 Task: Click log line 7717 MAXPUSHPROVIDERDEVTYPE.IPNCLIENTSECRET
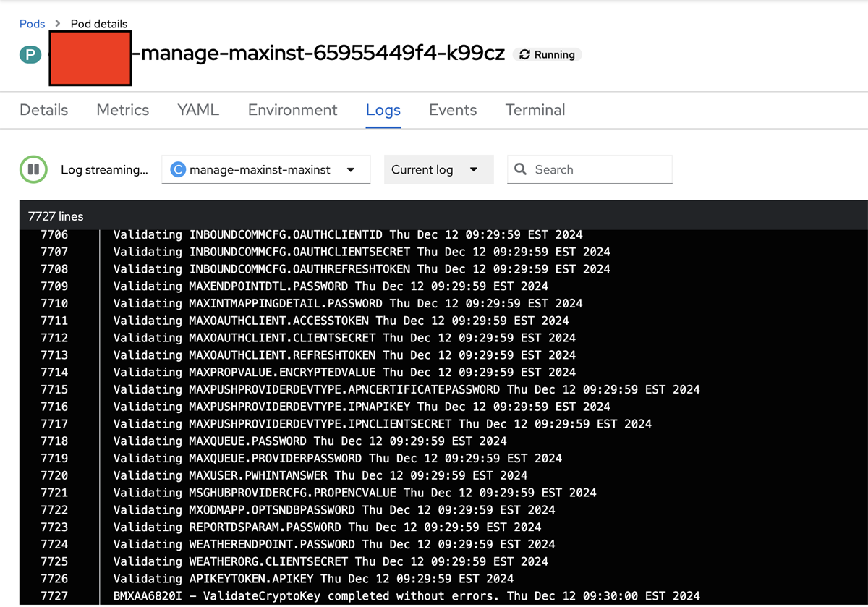383,424
